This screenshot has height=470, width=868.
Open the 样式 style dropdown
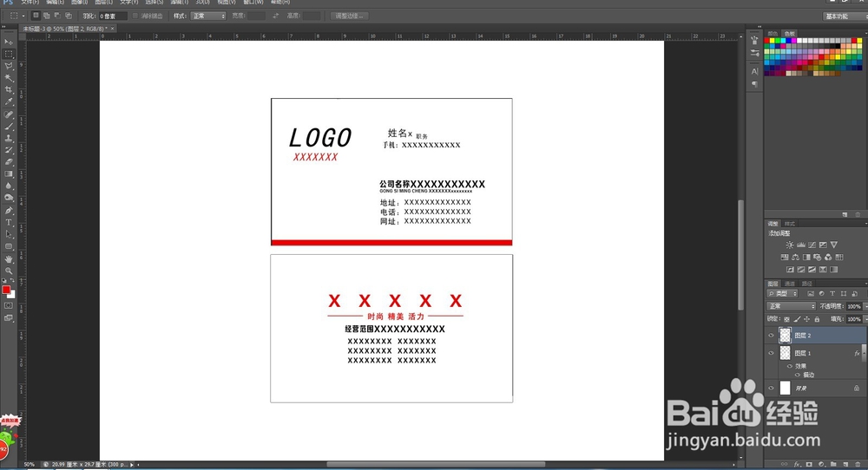208,16
